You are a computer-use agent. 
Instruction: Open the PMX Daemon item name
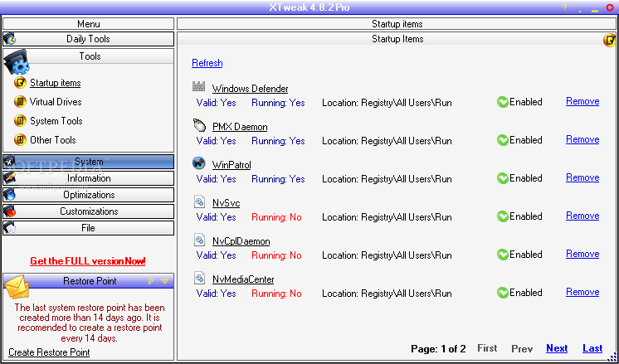(240, 127)
